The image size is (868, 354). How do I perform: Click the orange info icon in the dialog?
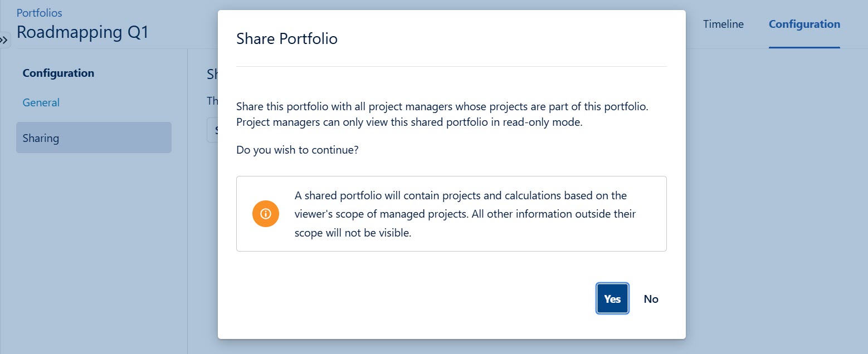(266, 214)
